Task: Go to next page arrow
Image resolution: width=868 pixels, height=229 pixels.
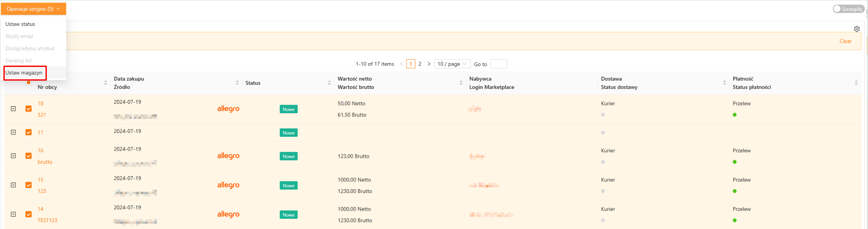Action: 429,64
